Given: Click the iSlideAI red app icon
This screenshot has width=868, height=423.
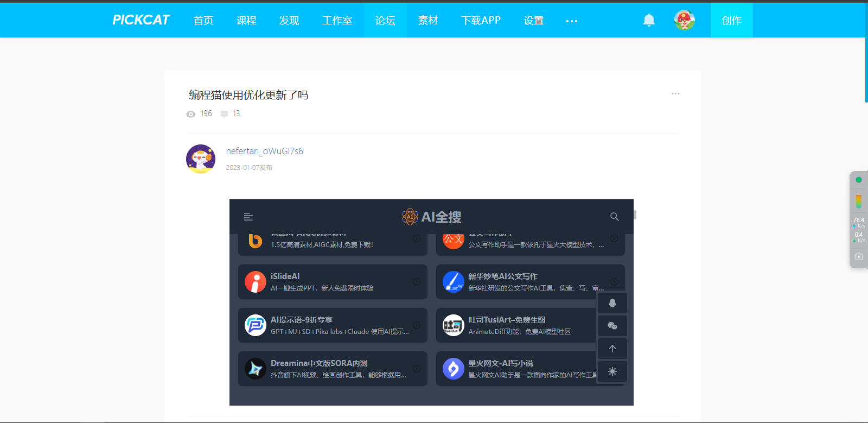Looking at the screenshot, I should pyautogui.click(x=256, y=282).
